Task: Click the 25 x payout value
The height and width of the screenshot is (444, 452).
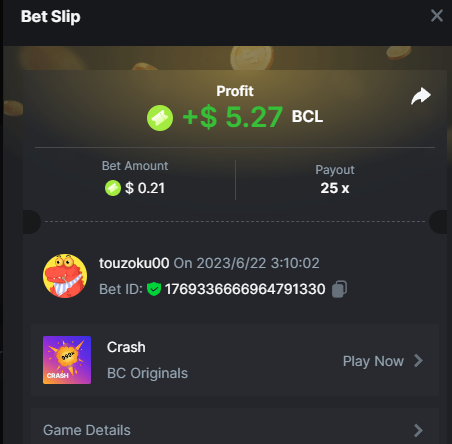Action: pyautogui.click(x=335, y=188)
